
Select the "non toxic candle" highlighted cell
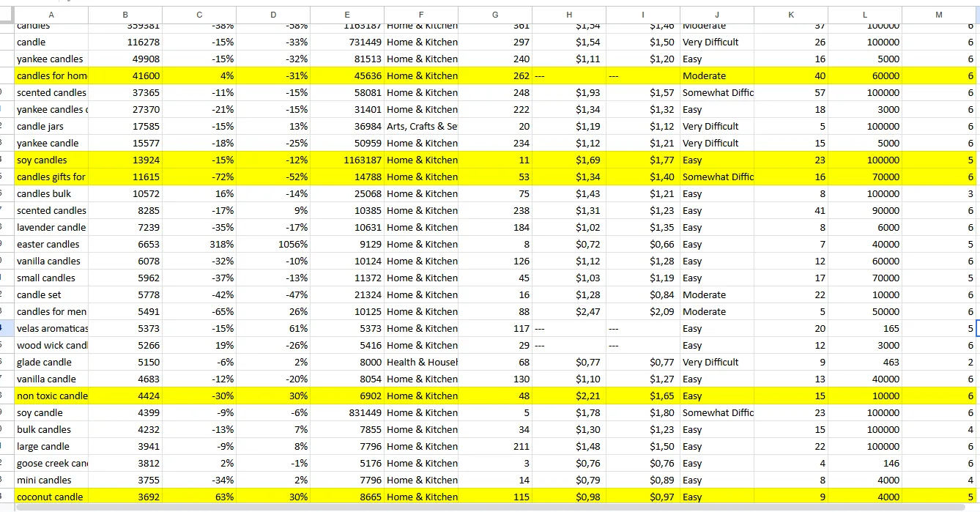51,396
